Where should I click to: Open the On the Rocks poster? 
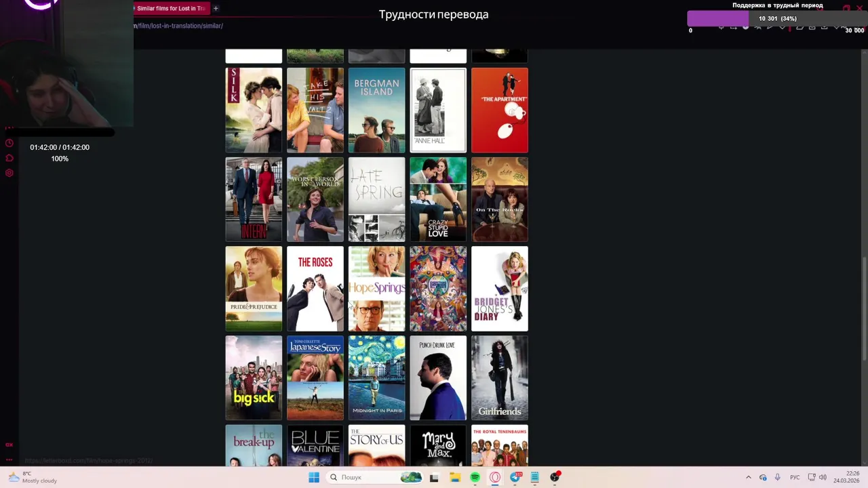(500, 199)
